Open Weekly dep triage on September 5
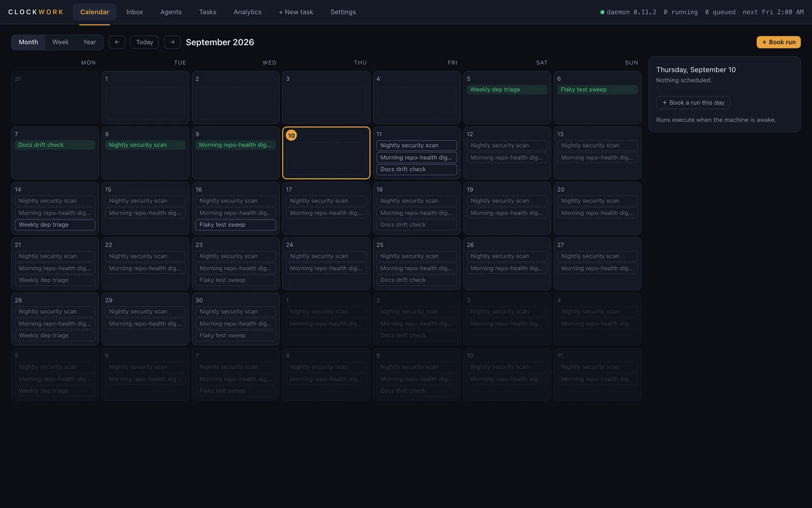The height and width of the screenshot is (508, 812). click(x=507, y=89)
